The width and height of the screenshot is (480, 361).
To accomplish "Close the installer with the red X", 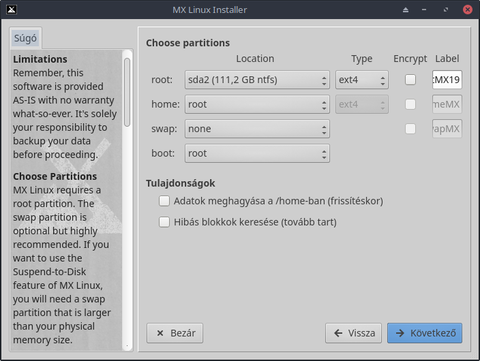I will (468, 10).
